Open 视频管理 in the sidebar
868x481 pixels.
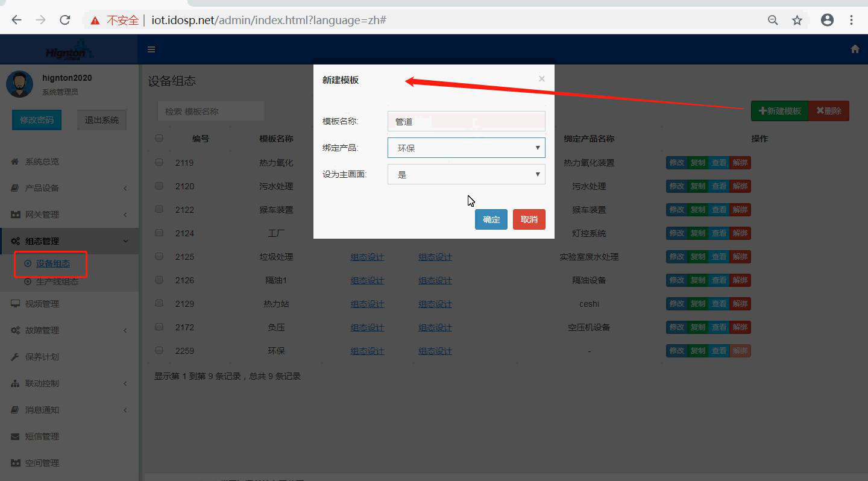(42, 304)
